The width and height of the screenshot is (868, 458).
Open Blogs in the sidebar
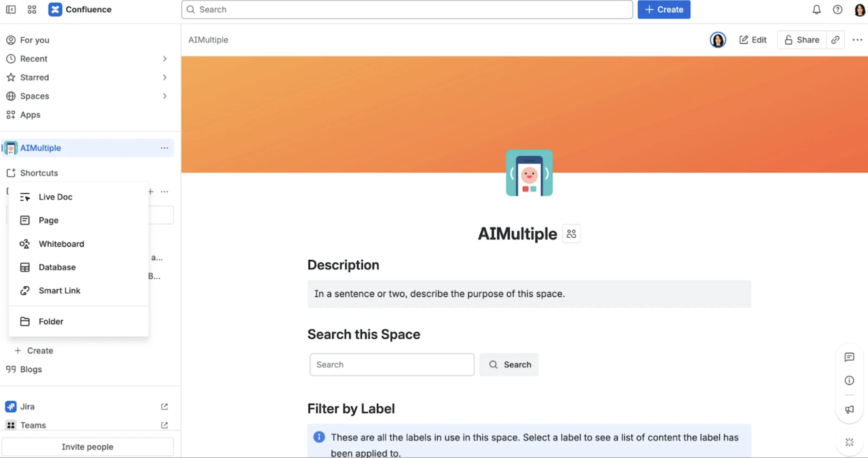click(88, 369)
